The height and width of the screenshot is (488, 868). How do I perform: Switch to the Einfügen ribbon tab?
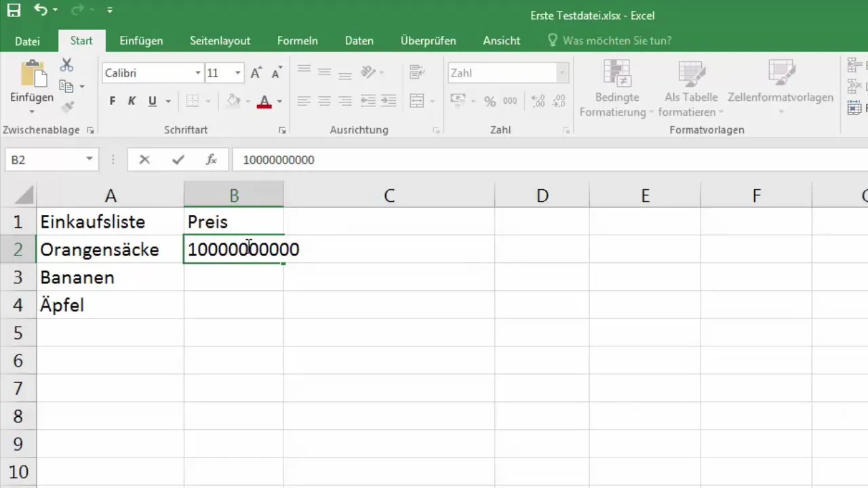tap(141, 41)
